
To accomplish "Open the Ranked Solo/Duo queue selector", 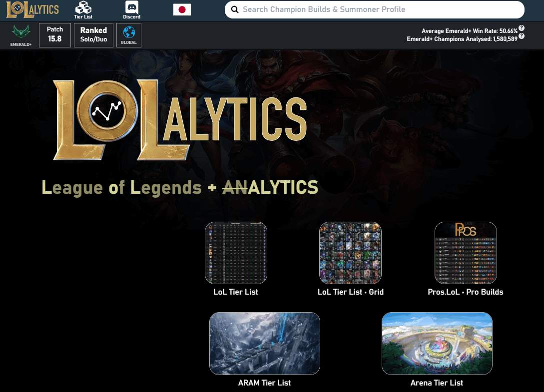I will click(94, 35).
